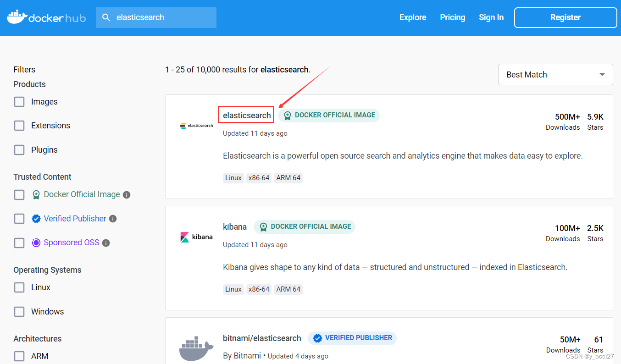Enable the Images filter checkbox
Viewport: 621px width, 364px height.
19,101
